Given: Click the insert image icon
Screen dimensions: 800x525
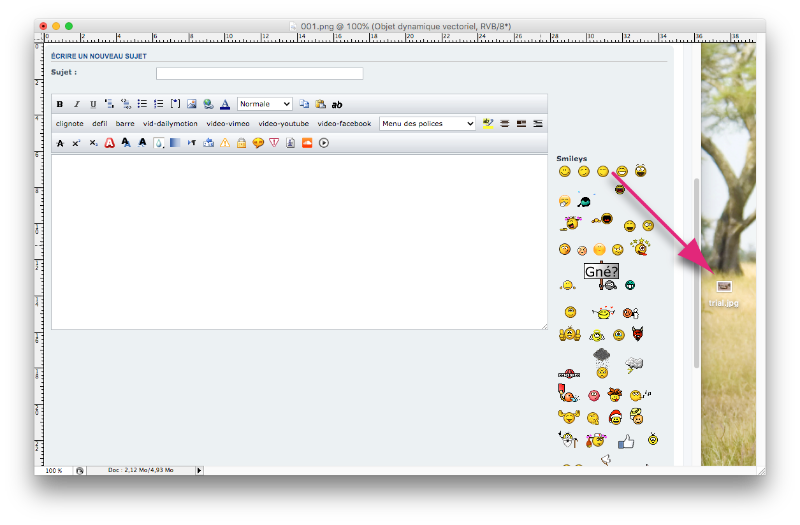Looking at the screenshot, I should tap(191, 104).
